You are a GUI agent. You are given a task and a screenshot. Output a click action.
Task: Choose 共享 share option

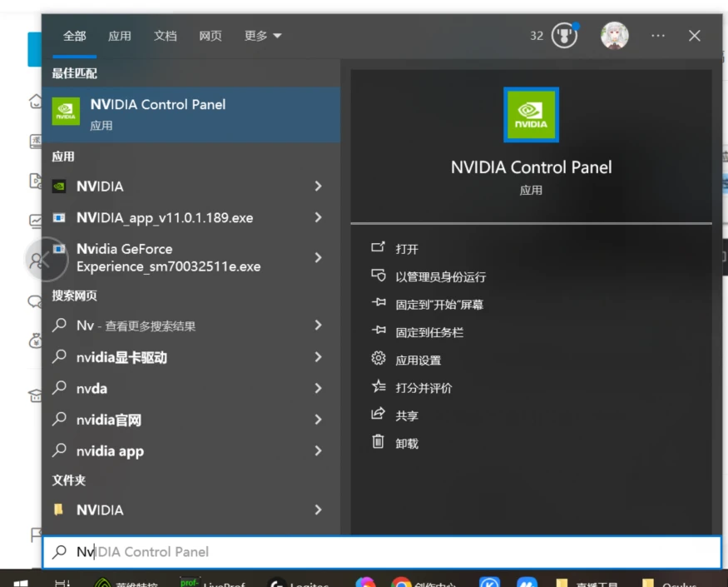pyautogui.click(x=407, y=416)
